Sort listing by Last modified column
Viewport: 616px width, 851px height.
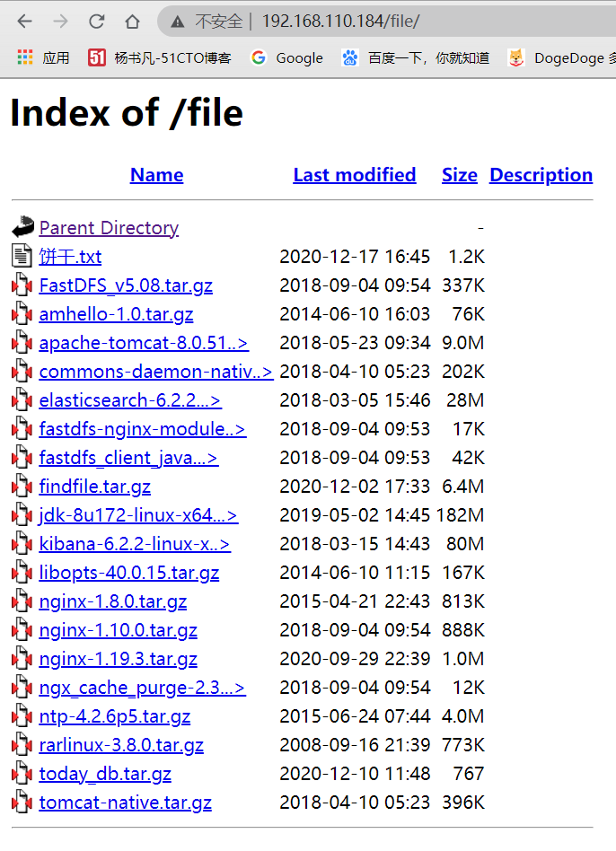coord(354,175)
